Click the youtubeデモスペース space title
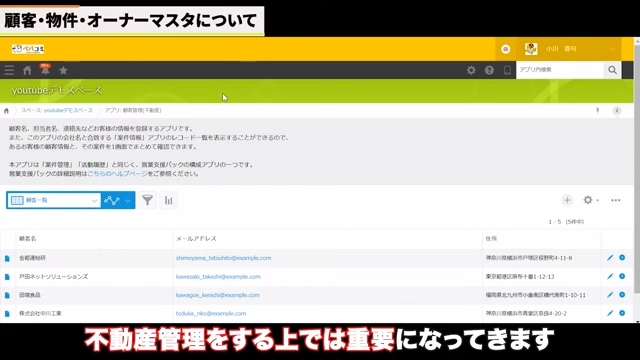Viewport: 640px width, 360px height. pyautogui.click(x=57, y=91)
